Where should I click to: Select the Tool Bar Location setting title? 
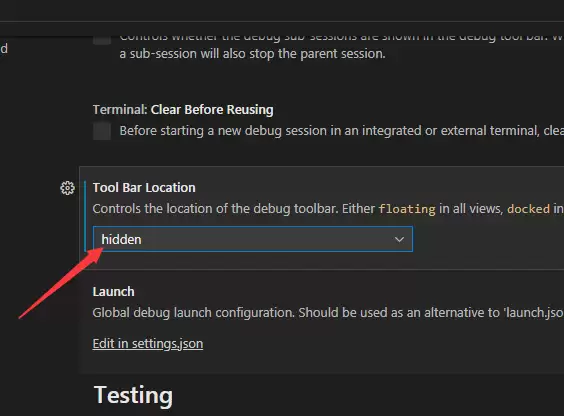point(144,188)
